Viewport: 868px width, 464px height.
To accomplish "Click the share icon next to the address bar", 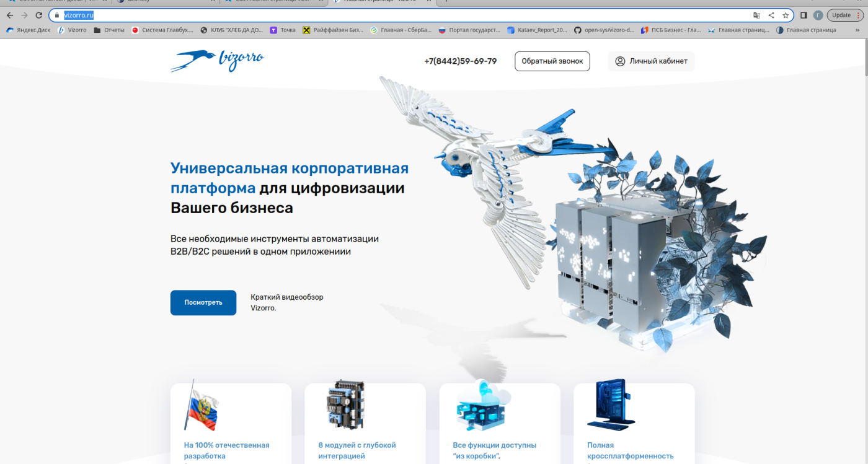I will 771,15.
